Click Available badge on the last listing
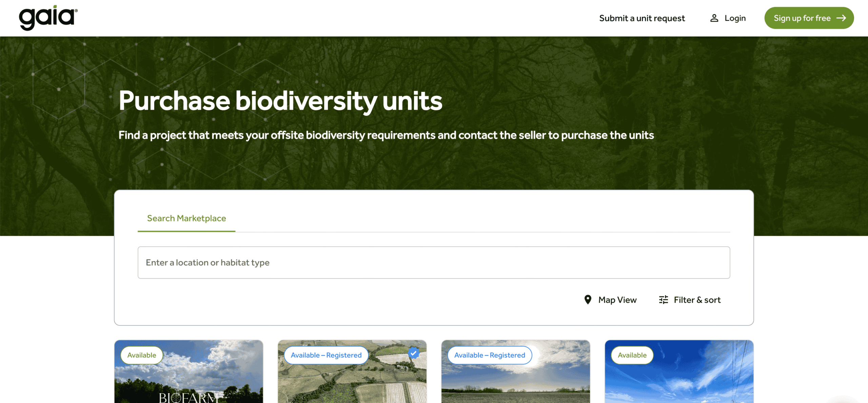 pyautogui.click(x=631, y=355)
